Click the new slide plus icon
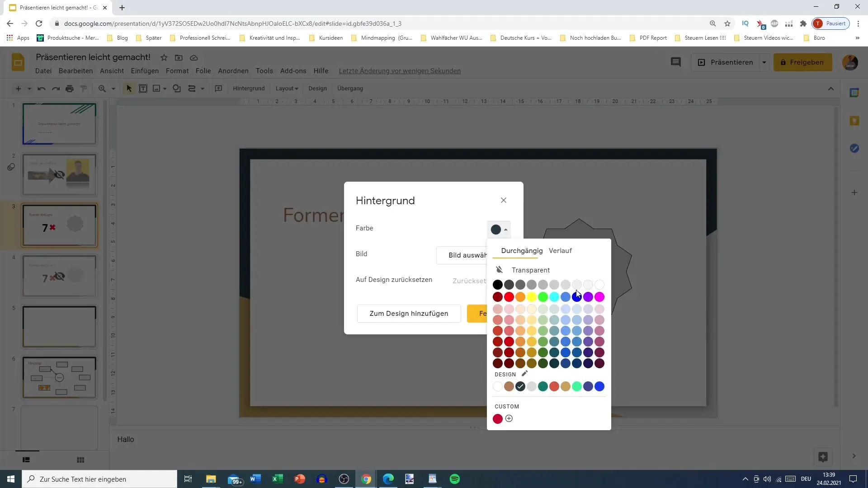868x488 pixels. tap(18, 89)
